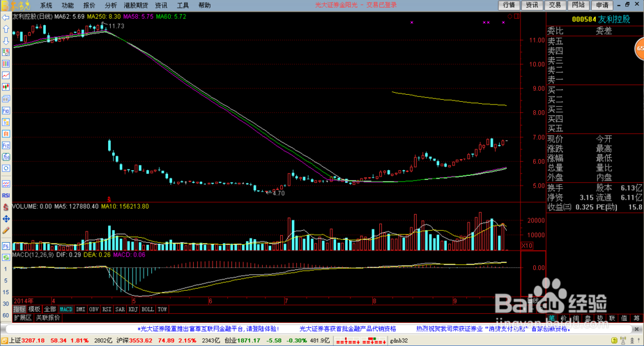Click the RSI indicator icon in sidebar

pyautogui.click(x=6, y=195)
